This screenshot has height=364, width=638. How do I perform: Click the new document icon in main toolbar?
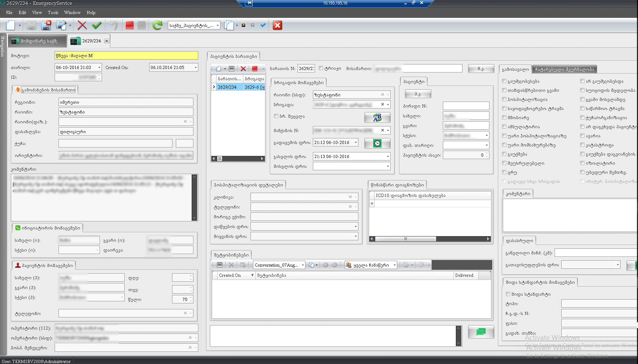click(11, 25)
